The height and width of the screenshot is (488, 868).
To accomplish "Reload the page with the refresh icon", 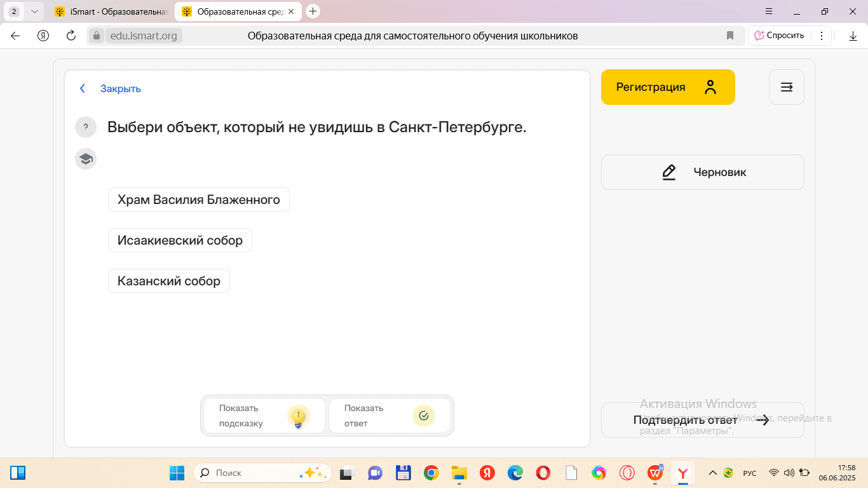I will click(x=71, y=36).
